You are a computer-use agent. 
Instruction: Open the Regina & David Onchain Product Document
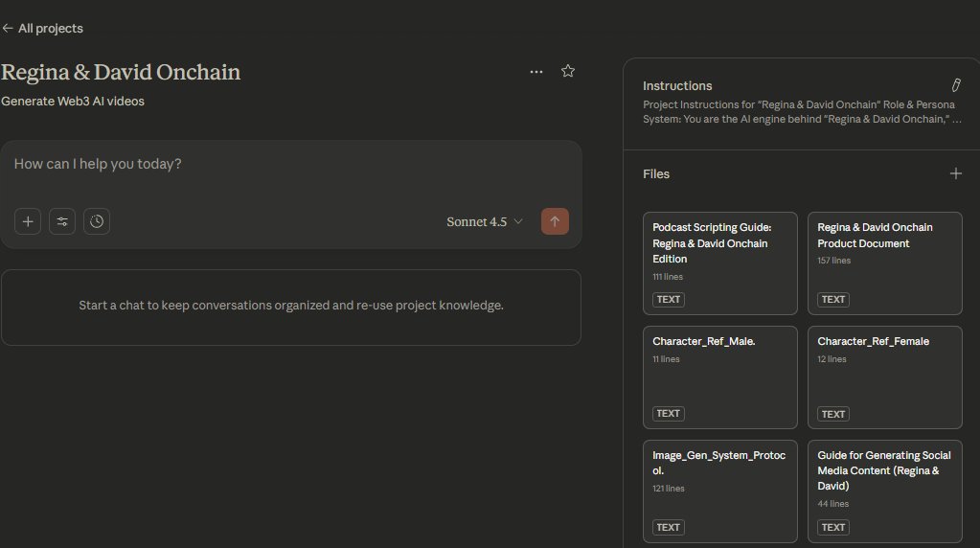pyautogui.click(x=884, y=263)
